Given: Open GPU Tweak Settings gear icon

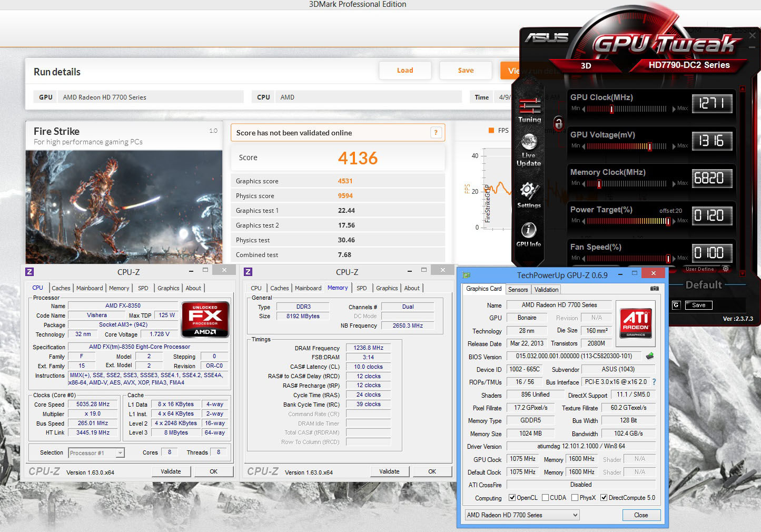Looking at the screenshot, I should point(529,195).
